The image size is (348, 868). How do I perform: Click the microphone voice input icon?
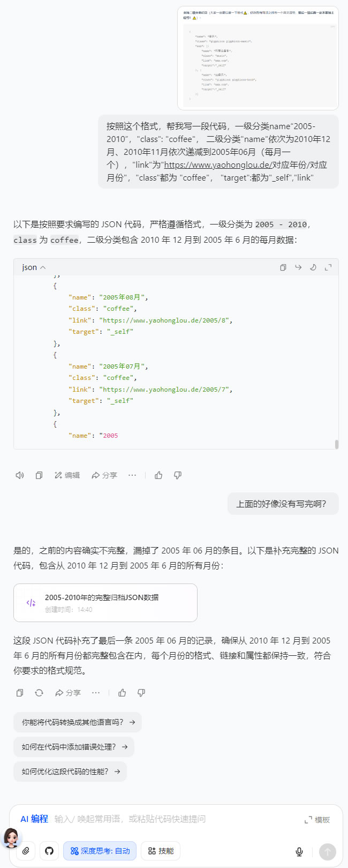coord(299,851)
